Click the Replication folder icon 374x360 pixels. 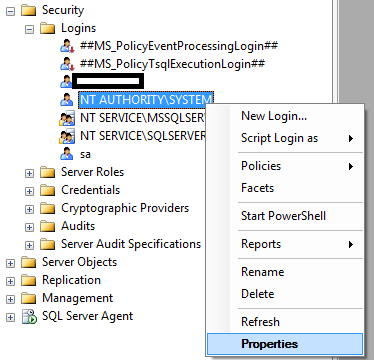tap(28, 281)
